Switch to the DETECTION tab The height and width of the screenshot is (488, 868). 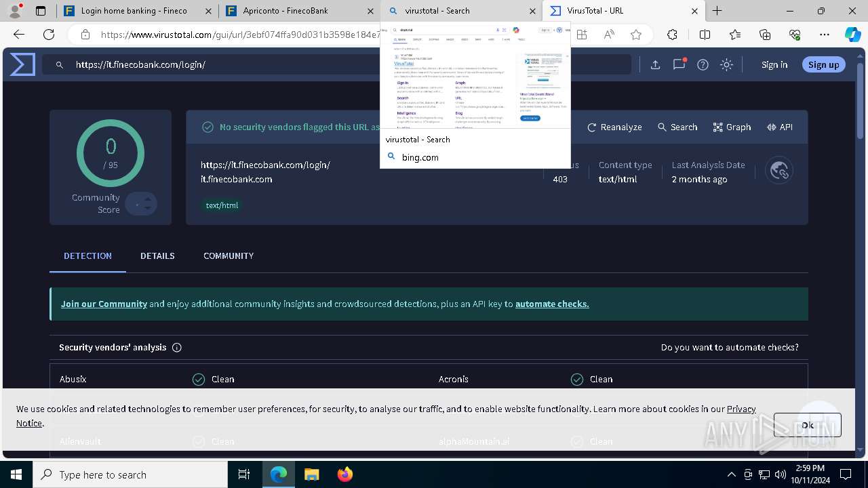click(87, 256)
